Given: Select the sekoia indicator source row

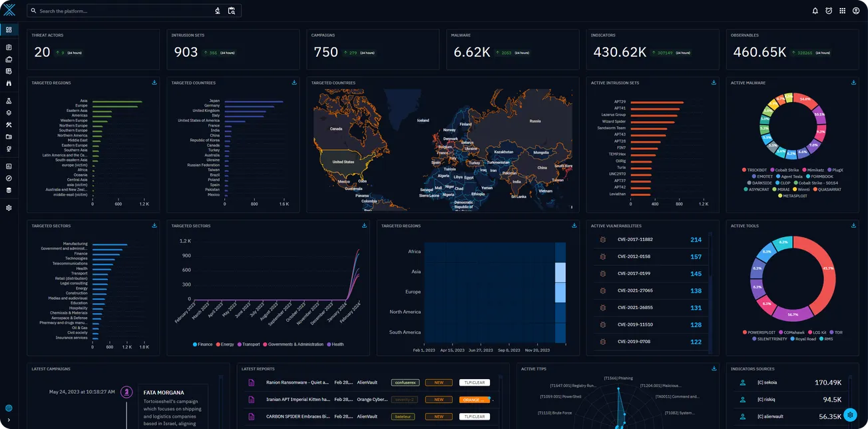Looking at the screenshot, I should point(791,383).
